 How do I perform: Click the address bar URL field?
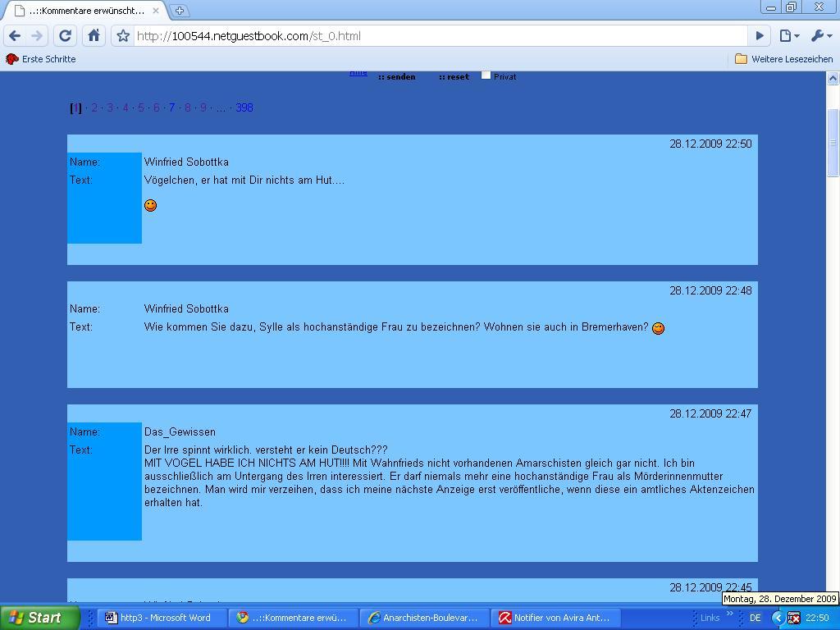(x=441, y=36)
